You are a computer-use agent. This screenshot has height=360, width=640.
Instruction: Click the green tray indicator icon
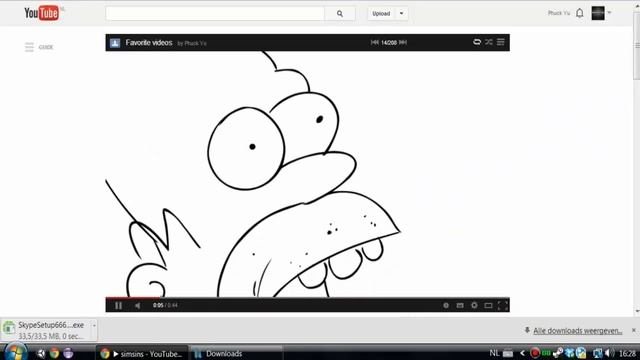[x=546, y=353]
